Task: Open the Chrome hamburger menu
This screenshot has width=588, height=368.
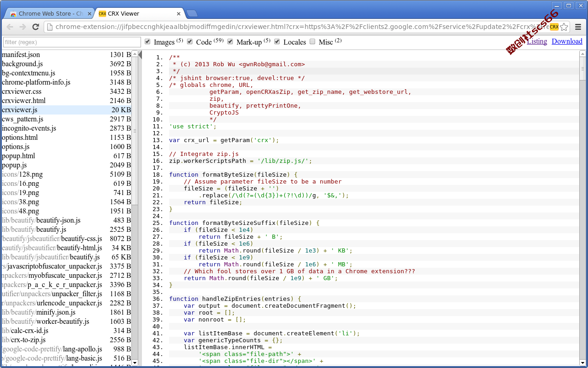Action: [x=578, y=27]
